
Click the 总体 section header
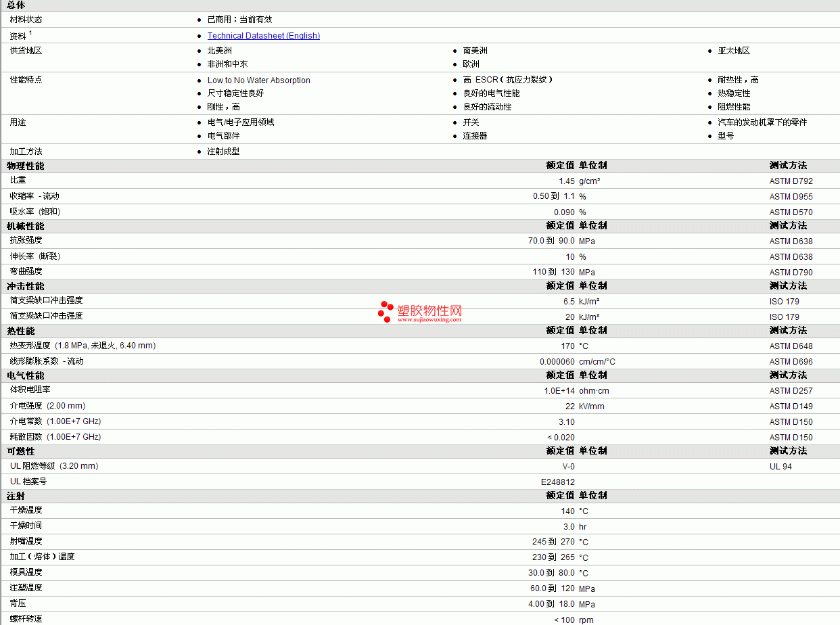pos(16,5)
